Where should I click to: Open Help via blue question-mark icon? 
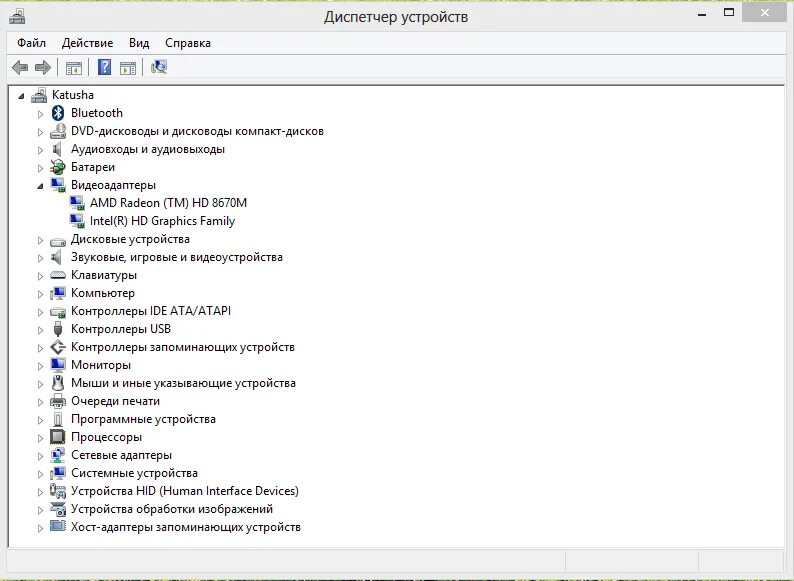[104, 67]
